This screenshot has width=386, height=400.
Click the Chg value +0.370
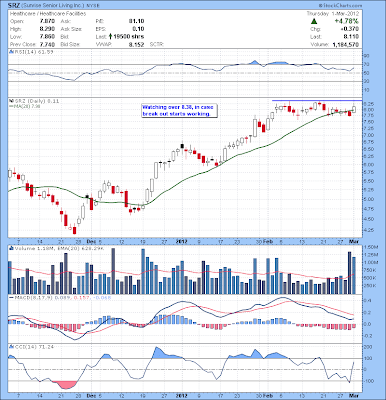pos(351,29)
